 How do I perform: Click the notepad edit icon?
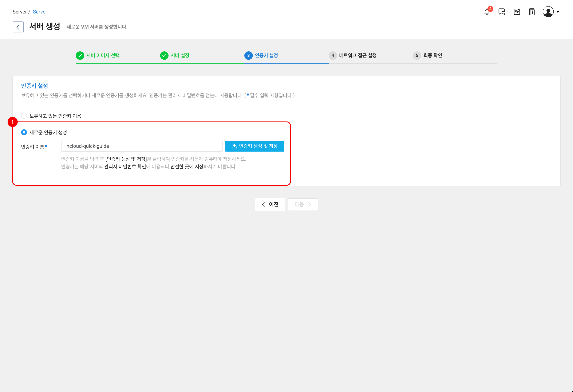pyautogui.click(x=517, y=12)
